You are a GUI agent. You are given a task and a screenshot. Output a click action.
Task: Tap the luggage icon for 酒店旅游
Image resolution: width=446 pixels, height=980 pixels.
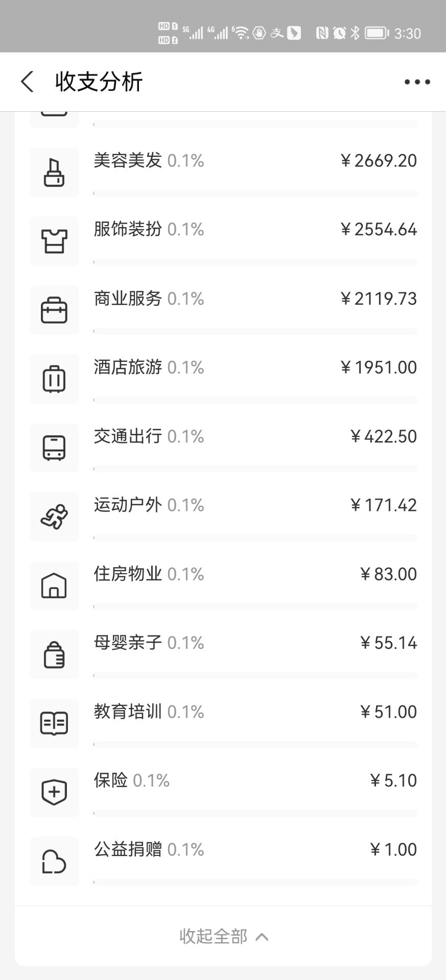click(x=54, y=379)
